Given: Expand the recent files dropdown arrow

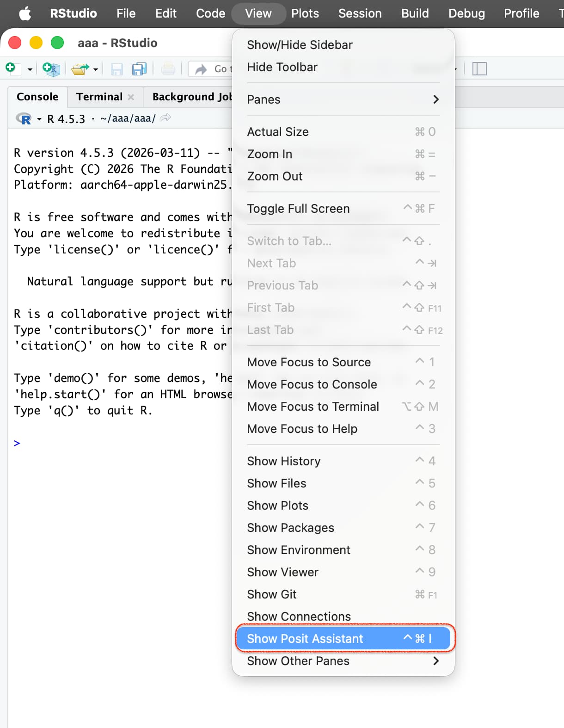Looking at the screenshot, I should point(96,69).
